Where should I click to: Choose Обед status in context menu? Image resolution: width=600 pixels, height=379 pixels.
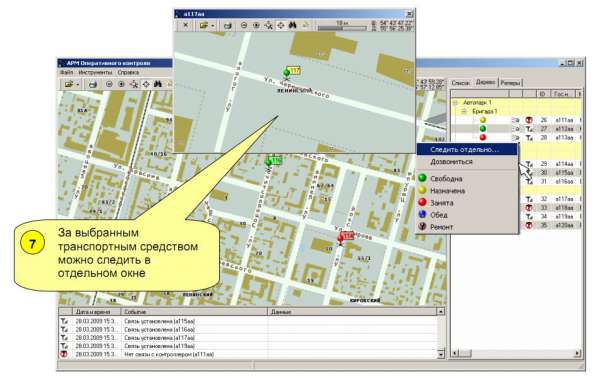(439, 215)
